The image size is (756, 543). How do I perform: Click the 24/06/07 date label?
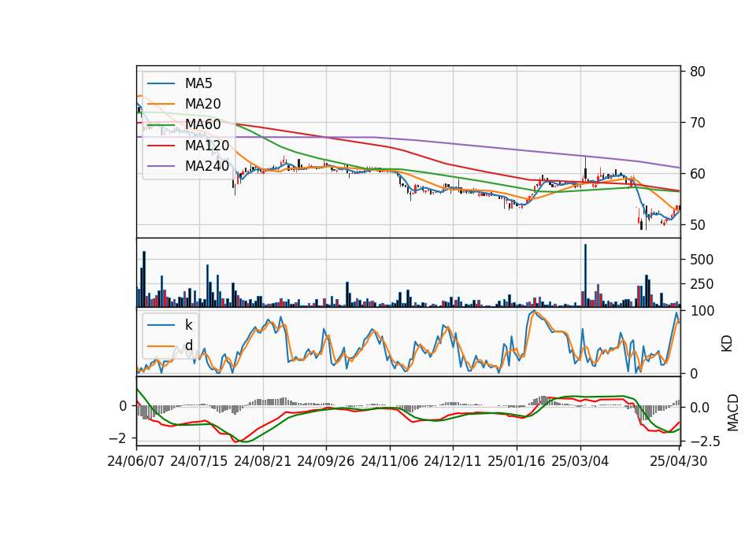pos(135,461)
